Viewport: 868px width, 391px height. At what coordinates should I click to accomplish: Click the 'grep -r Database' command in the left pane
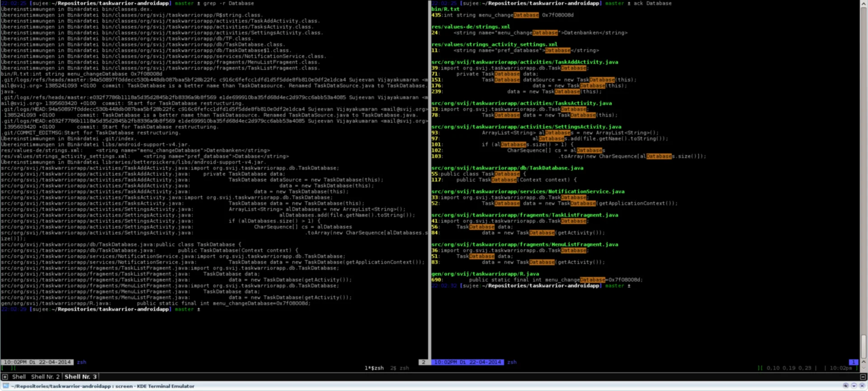pyautogui.click(x=228, y=3)
